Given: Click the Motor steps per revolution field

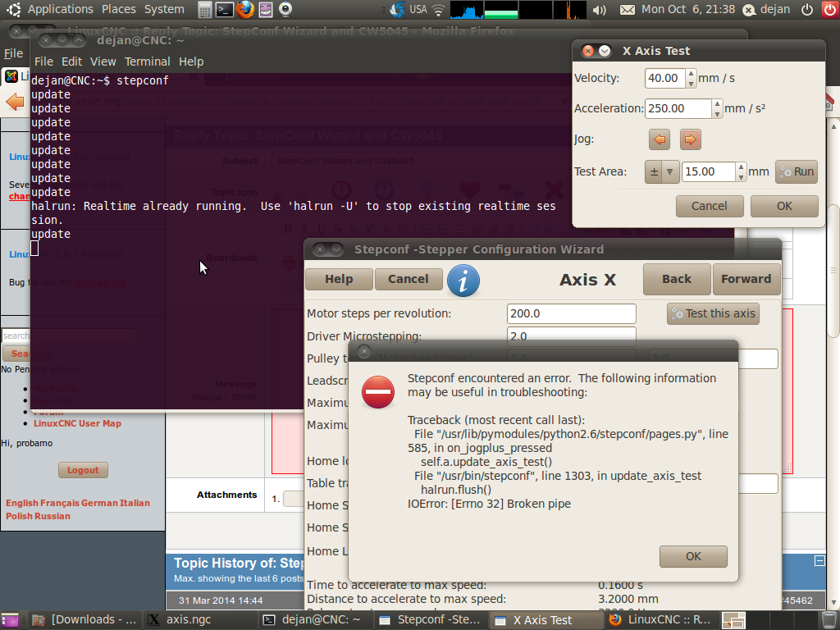Looking at the screenshot, I should pos(572,314).
